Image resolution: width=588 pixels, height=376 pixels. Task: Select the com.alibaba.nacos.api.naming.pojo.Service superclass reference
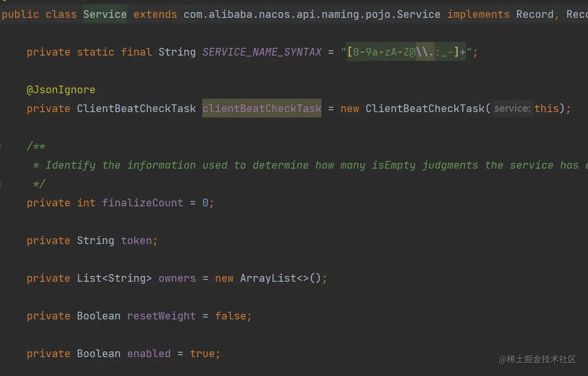click(312, 14)
